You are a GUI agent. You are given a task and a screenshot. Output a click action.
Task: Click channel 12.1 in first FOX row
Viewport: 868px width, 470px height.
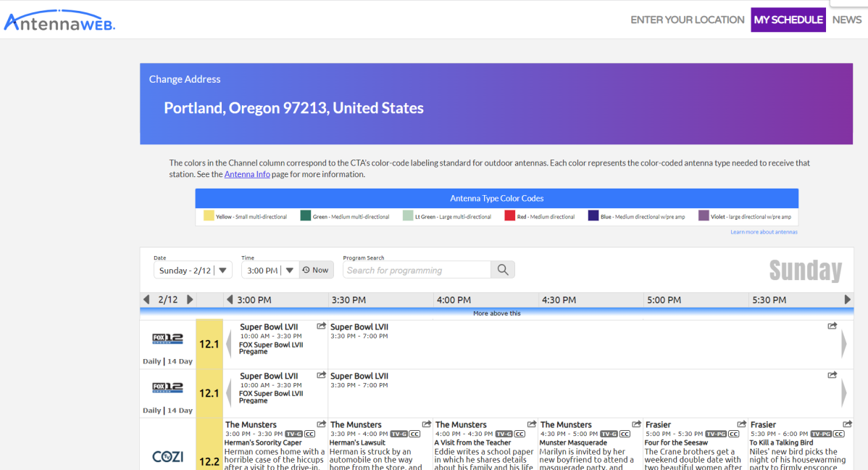tap(209, 345)
